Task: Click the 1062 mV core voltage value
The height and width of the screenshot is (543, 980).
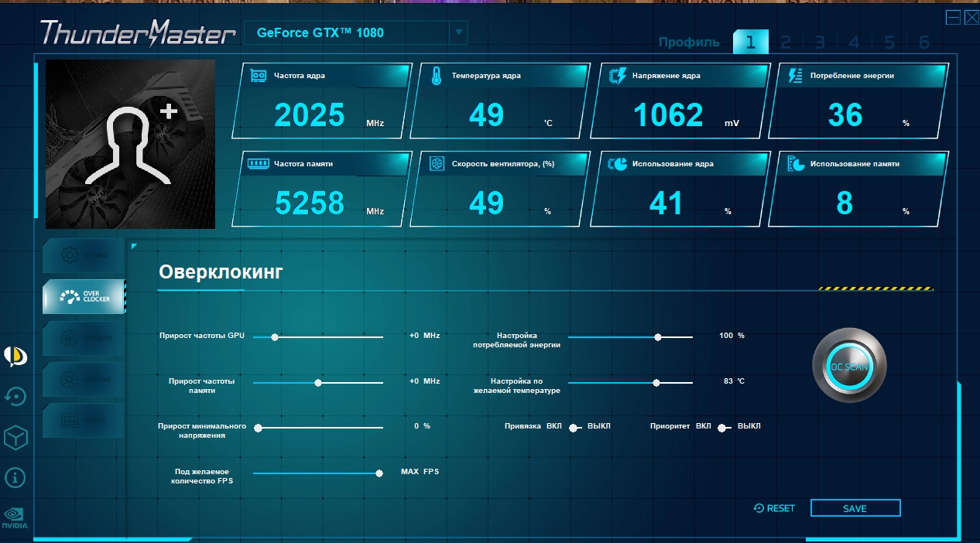Action: 668,115
